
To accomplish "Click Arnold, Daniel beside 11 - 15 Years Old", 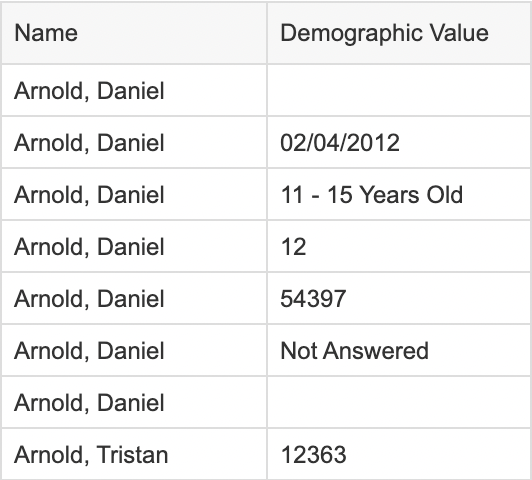I will pos(134,194).
